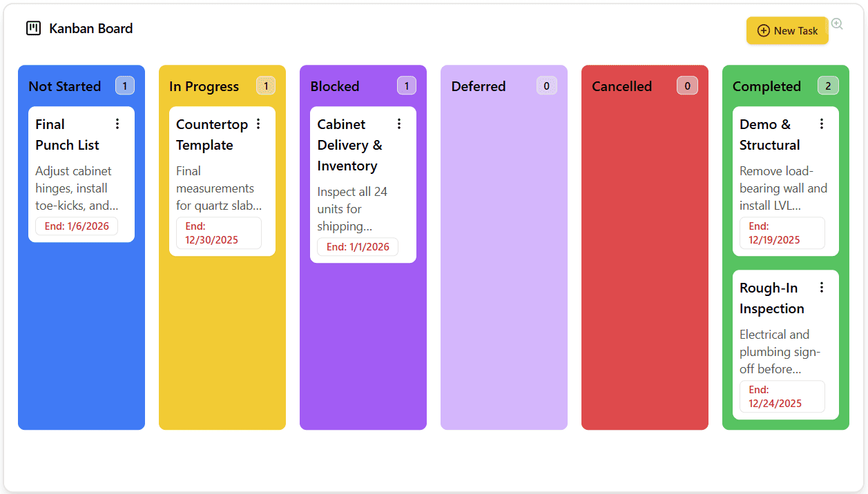Open Final Punch List options menu

117,123
